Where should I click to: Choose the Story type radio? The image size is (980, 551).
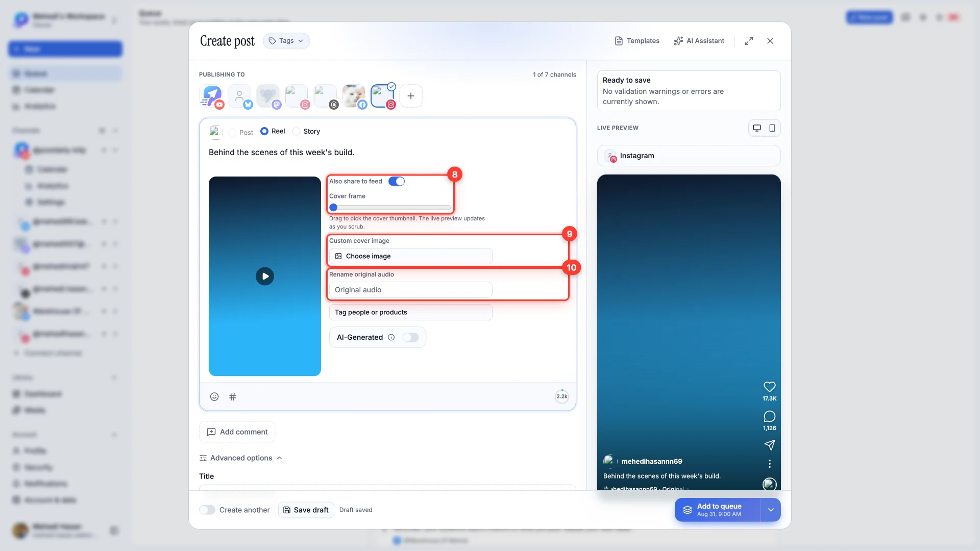point(296,131)
